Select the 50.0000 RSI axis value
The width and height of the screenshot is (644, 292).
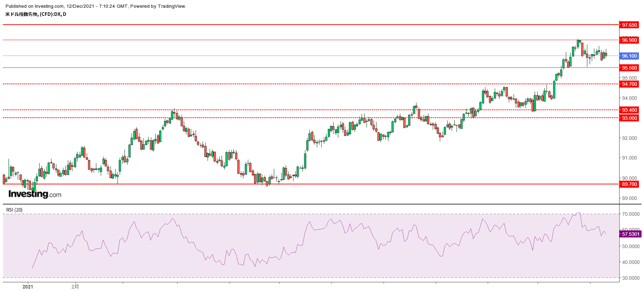[x=631, y=246]
